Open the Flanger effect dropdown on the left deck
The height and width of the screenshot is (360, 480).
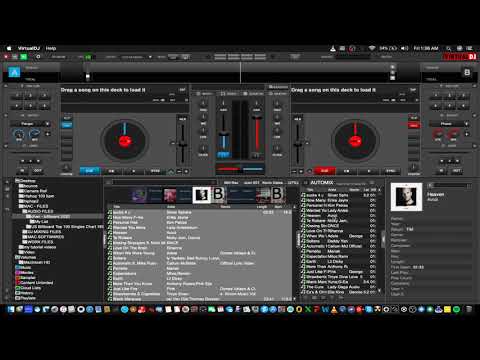tap(31, 124)
